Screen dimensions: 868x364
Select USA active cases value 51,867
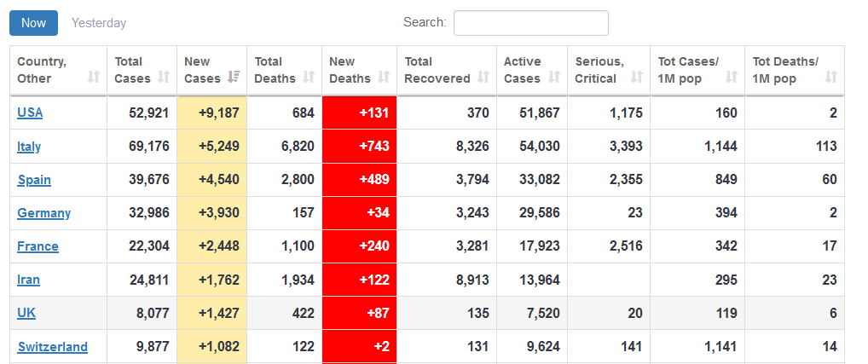tap(539, 113)
